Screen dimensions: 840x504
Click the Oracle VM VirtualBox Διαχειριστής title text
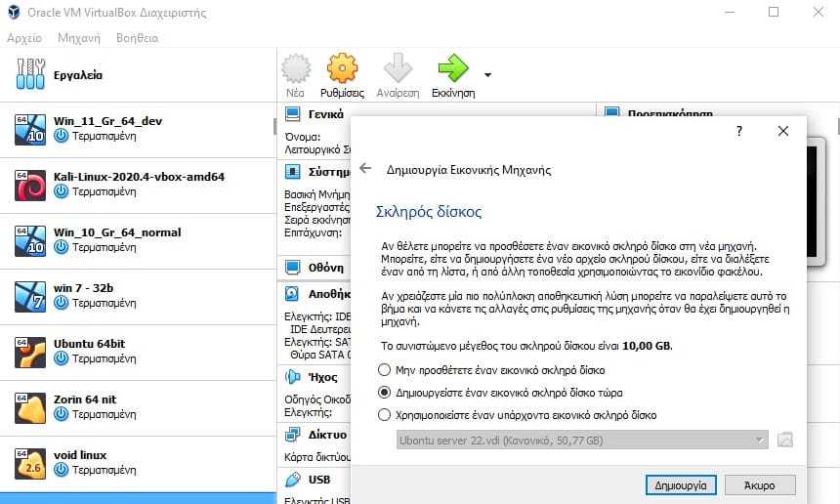click(x=117, y=13)
